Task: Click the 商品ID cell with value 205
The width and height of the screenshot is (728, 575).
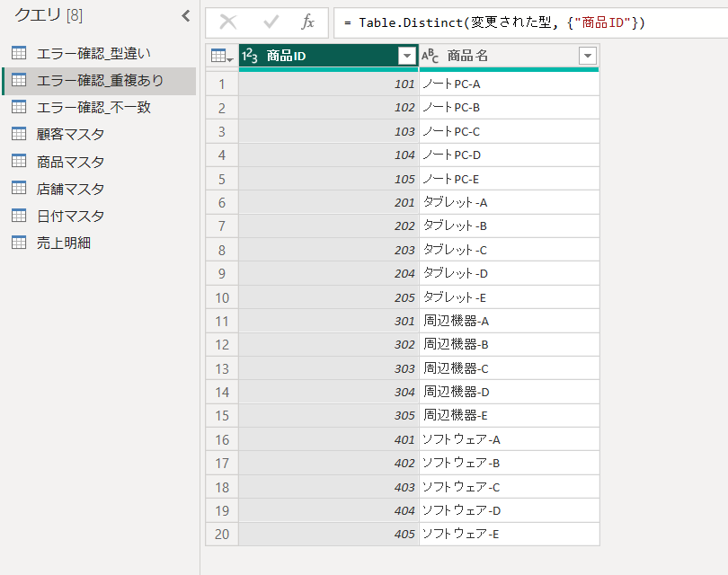Action: [x=329, y=297]
